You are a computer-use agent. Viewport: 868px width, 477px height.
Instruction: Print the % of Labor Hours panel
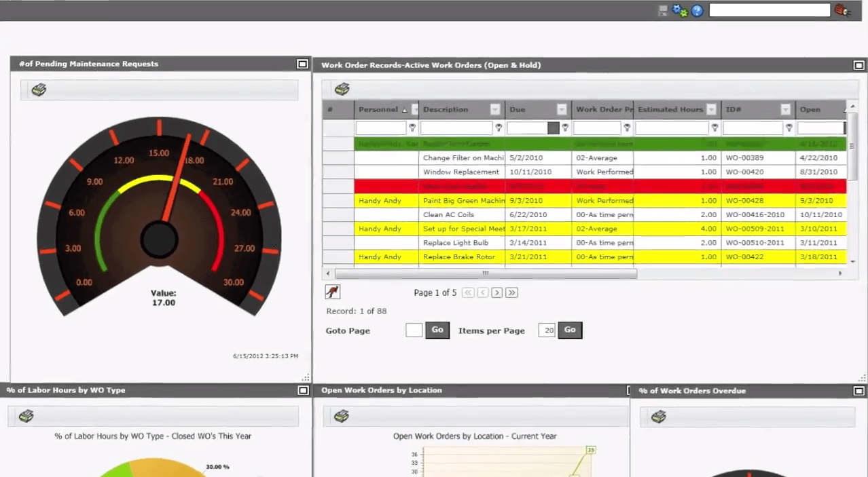tap(26, 416)
